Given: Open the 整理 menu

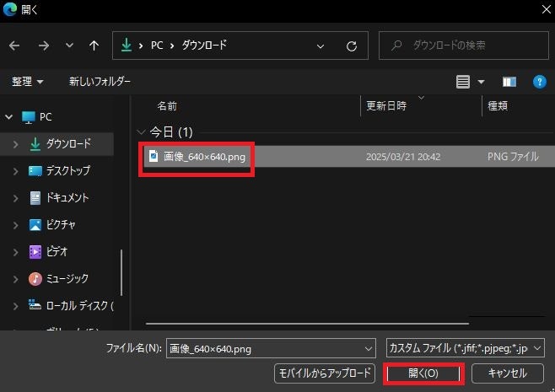Looking at the screenshot, I should coord(28,82).
